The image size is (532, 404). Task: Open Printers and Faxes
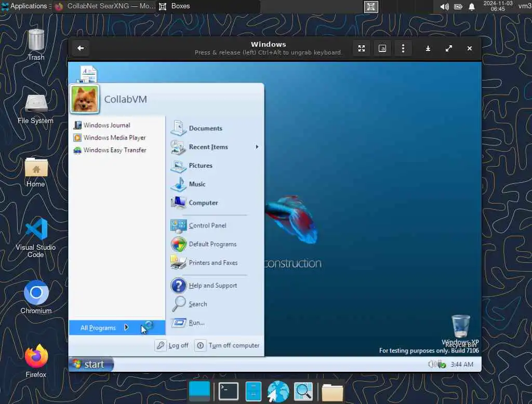[x=204, y=263]
